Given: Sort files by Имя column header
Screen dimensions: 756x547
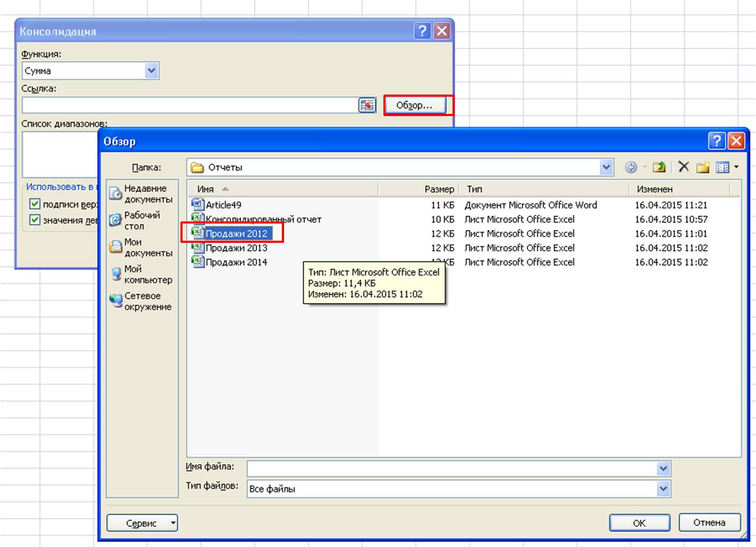Looking at the screenshot, I should click(206, 189).
